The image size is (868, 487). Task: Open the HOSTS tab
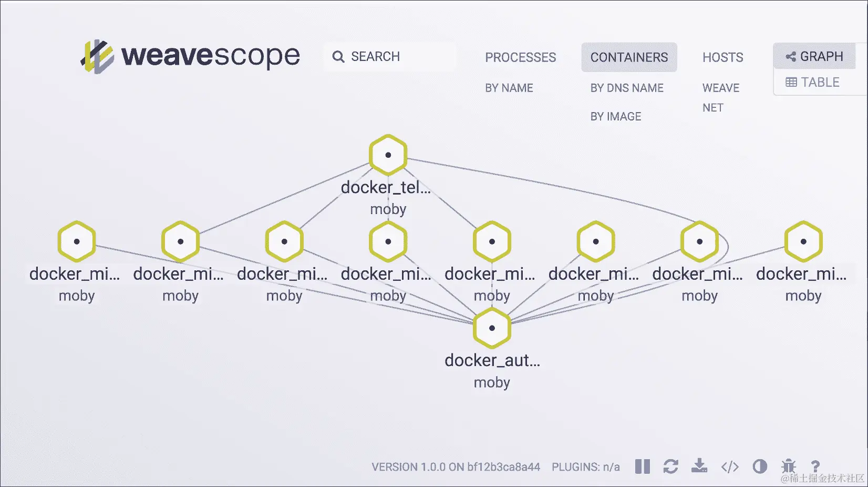pyautogui.click(x=722, y=57)
